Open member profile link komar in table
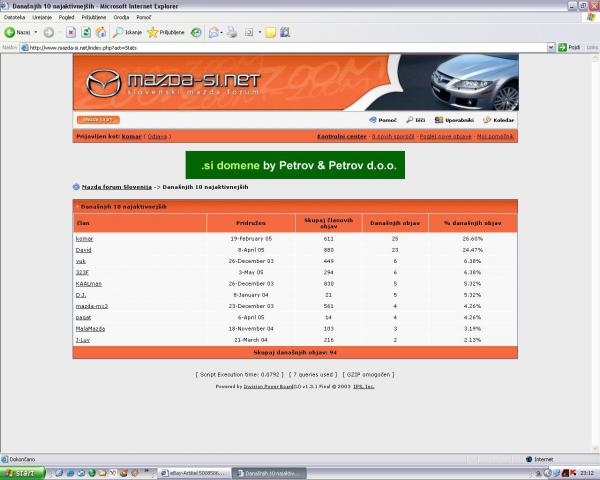 coord(83,239)
